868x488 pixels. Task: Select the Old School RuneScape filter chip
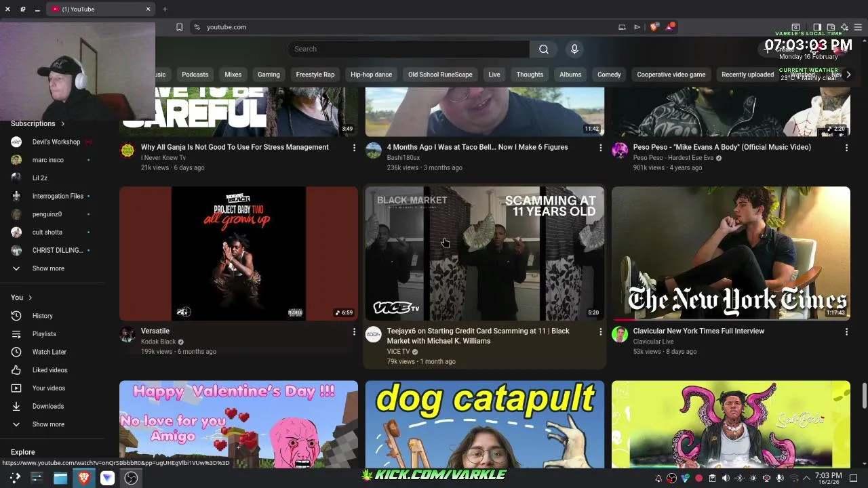tap(440, 75)
